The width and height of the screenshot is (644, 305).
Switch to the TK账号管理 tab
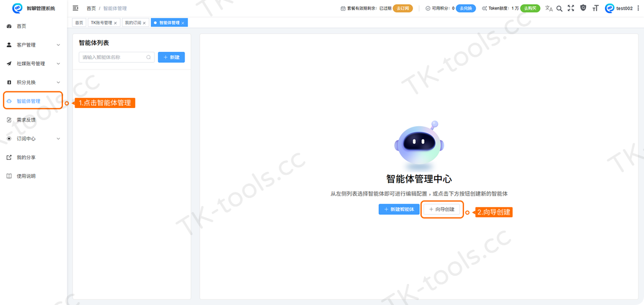pos(104,23)
